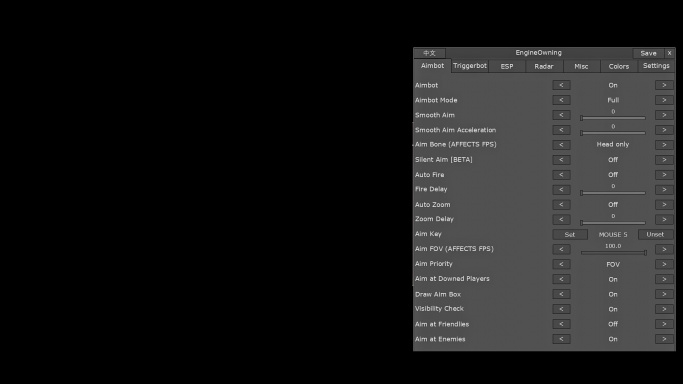Decrease Aim FOV with left arrow
The image size is (683, 384).
tap(561, 249)
